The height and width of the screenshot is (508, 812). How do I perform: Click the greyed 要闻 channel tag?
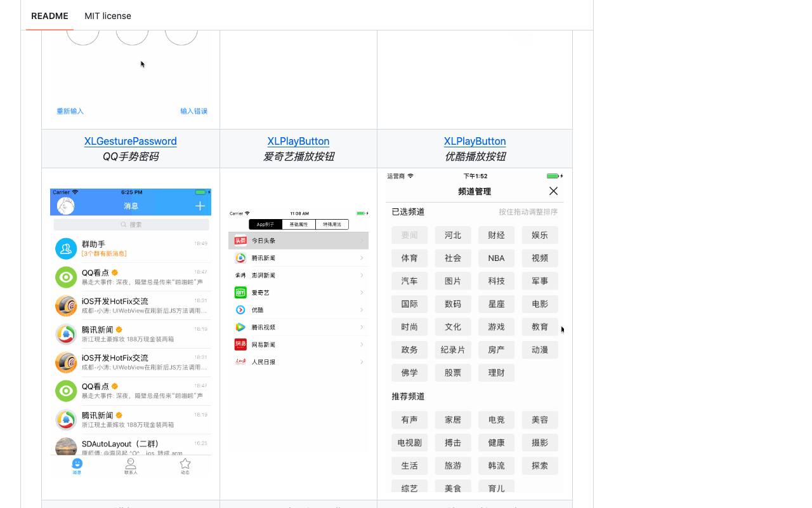click(410, 235)
